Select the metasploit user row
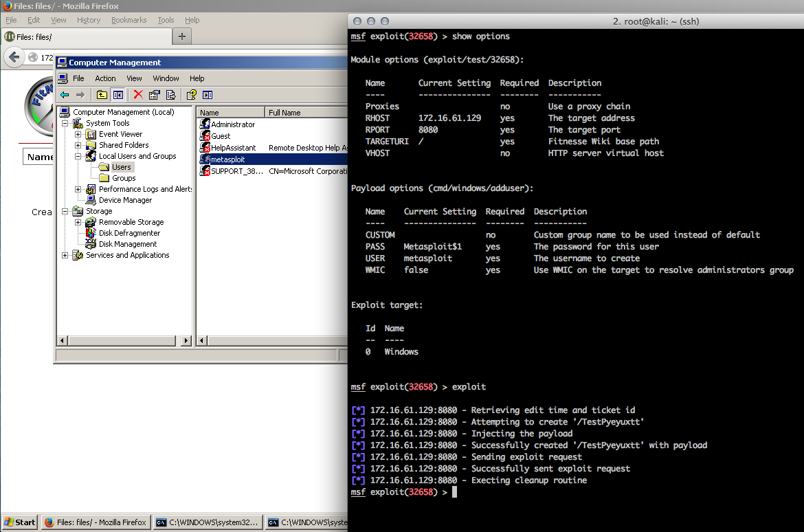Viewport: 804px width, 532px height. coord(273,159)
